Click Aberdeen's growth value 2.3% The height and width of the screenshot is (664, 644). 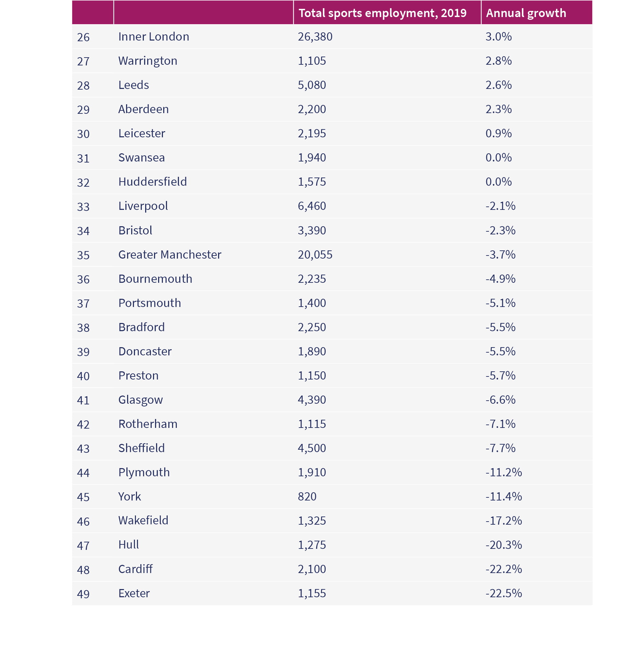(x=499, y=109)
